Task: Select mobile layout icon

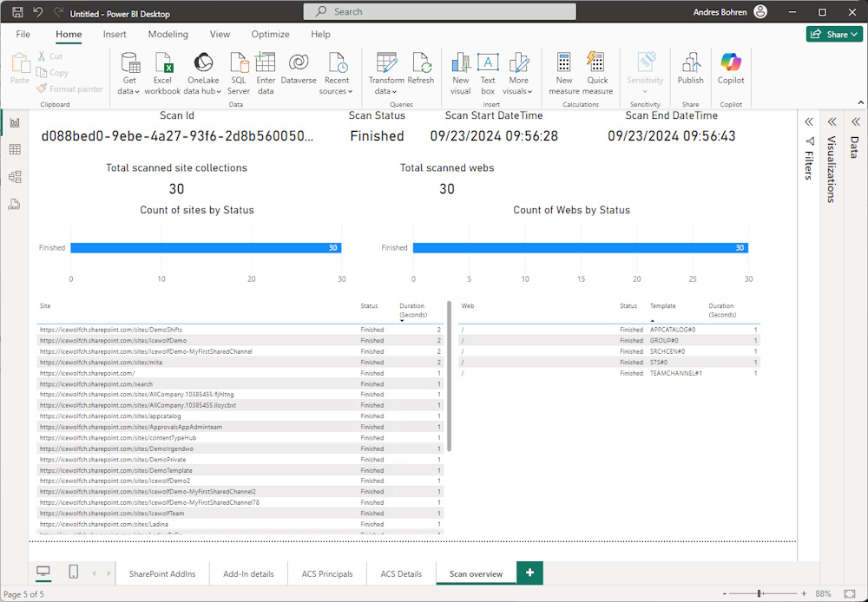Action: tap(73, 573)
